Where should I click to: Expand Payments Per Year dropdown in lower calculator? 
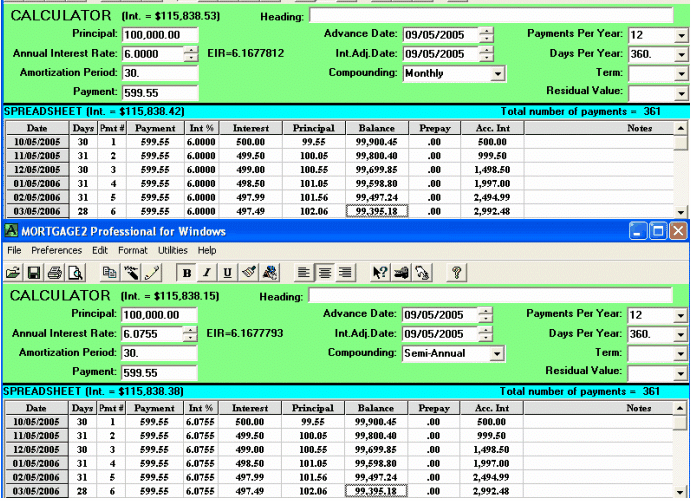click(x=681, y=315)
